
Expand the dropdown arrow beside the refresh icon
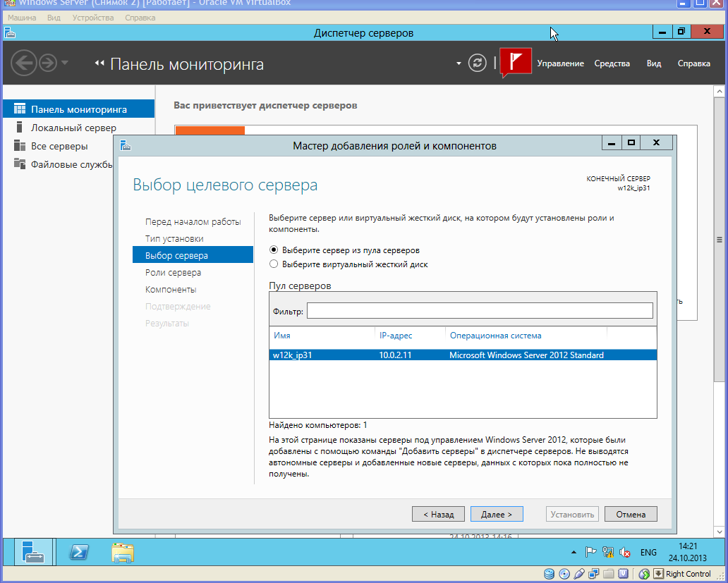tap(459, 63)
